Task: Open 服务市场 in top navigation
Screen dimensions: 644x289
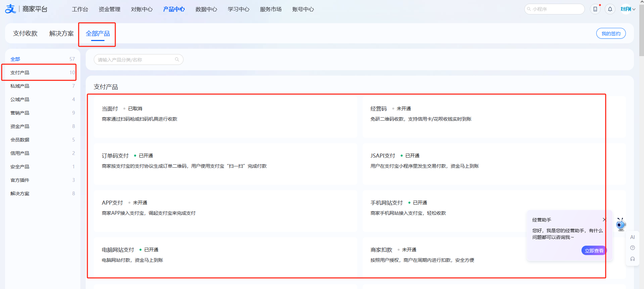Action: [271, 9]
